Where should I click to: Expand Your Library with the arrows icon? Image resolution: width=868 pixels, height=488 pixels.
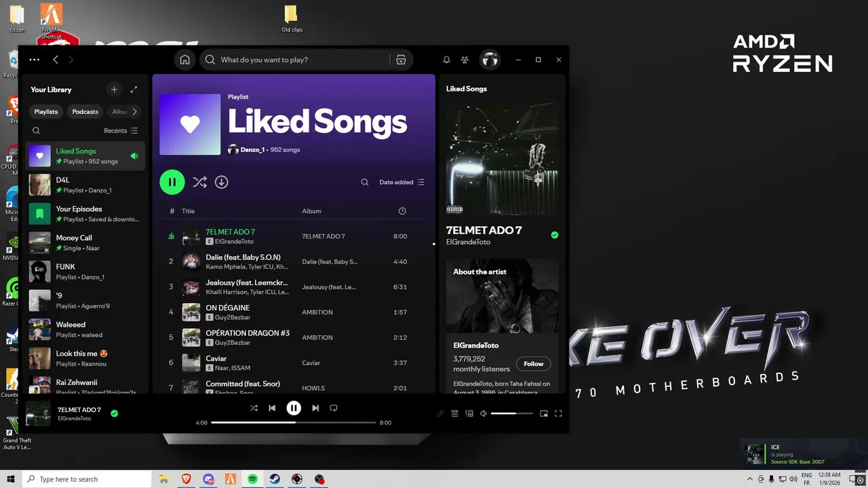134,89
